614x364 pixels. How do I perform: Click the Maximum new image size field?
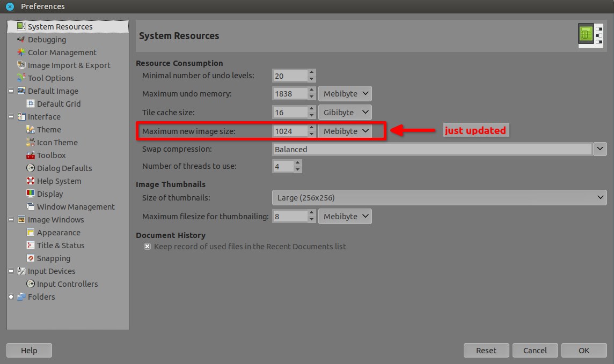tap(290, 131)
